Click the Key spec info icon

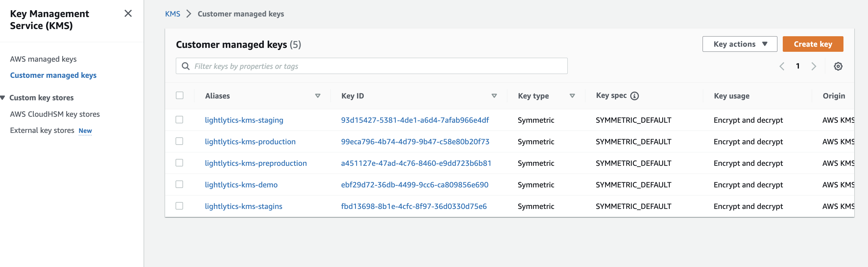coord(634,96)
